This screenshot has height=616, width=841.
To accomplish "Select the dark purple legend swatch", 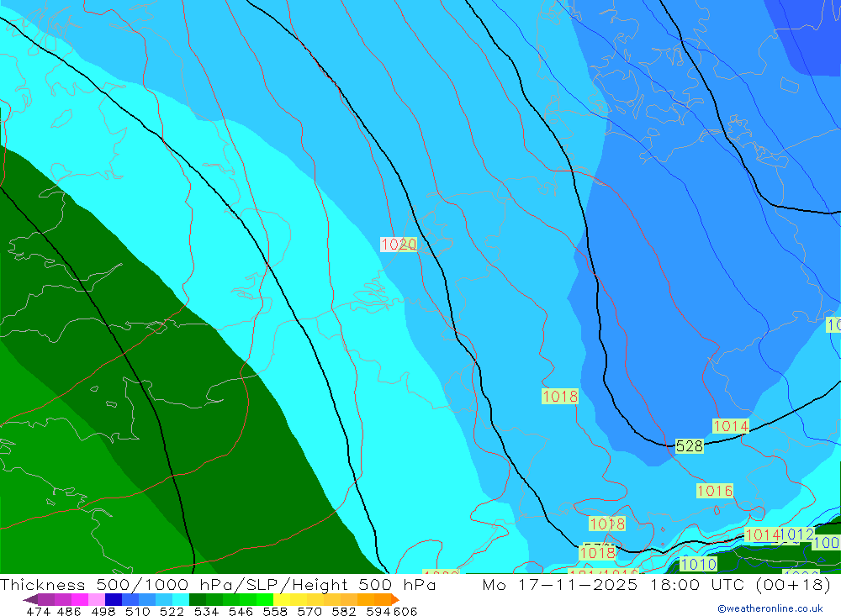I will [45, 599].
